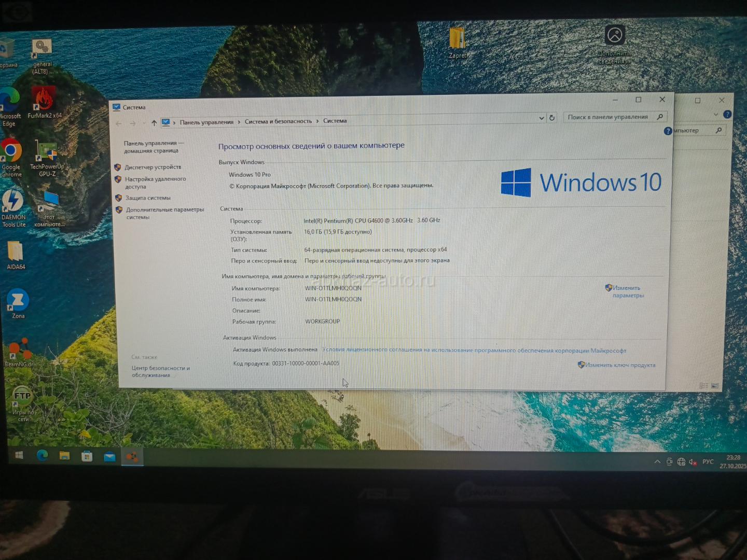Click the Up arrow navigation icon
Screen dimensions: 747x560
click(x=154, y=123)
